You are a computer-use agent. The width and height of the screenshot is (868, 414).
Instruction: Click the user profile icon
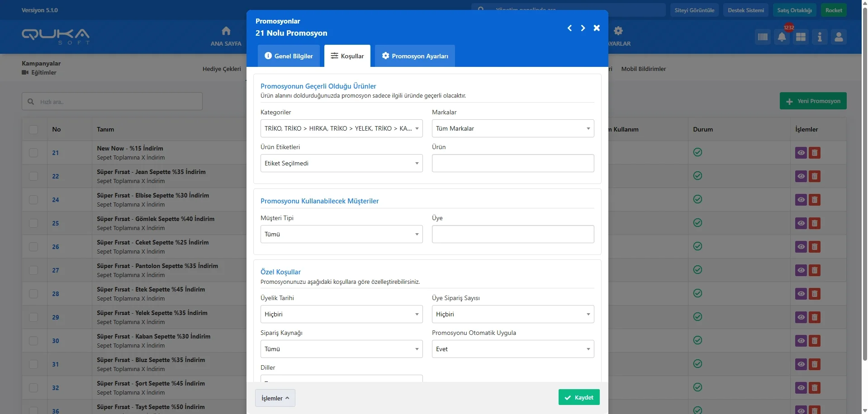(839, 37)
